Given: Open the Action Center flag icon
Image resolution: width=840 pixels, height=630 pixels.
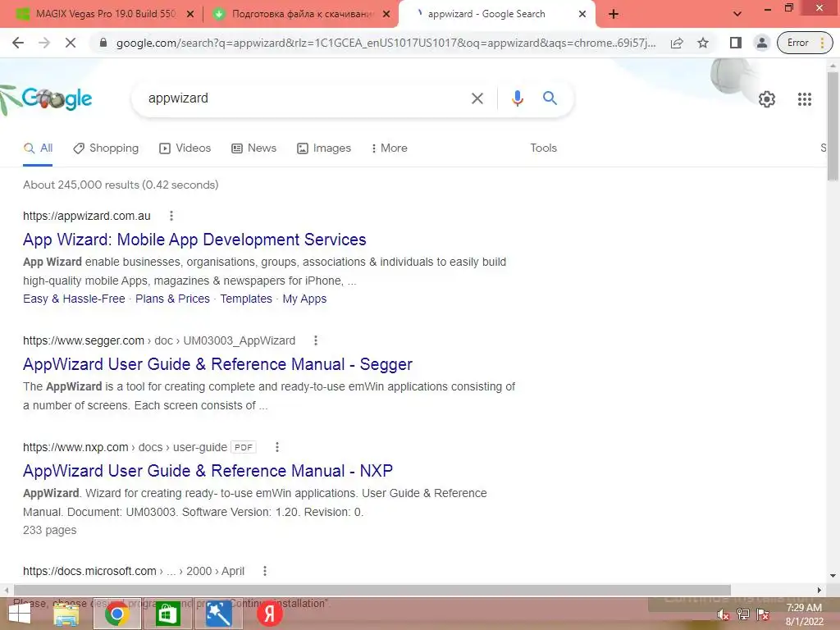Looking at the screenshot, I should pyautogui.click(x=763, y=615).
